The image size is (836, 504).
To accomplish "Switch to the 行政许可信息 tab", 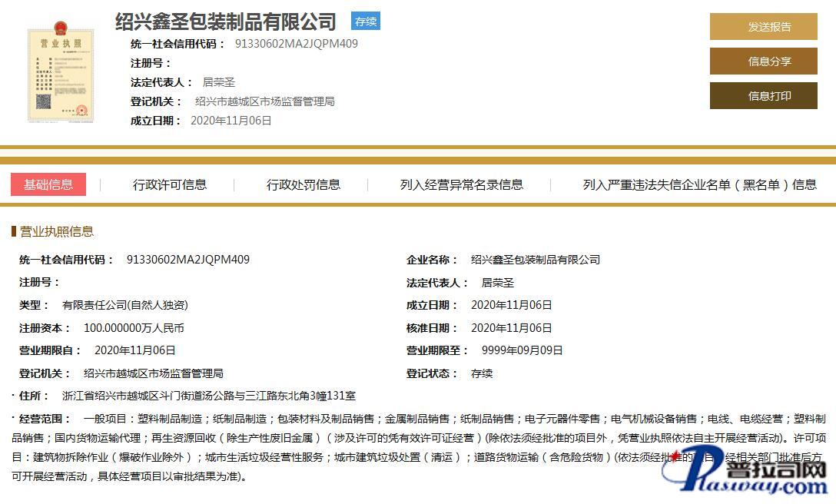I will [x=170, y=184].
